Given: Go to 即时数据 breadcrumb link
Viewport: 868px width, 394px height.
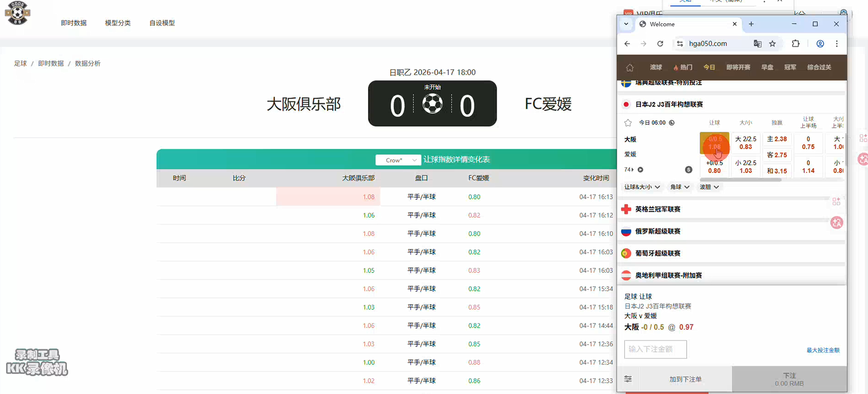Looking at the screenshot, I should [51, 63].
